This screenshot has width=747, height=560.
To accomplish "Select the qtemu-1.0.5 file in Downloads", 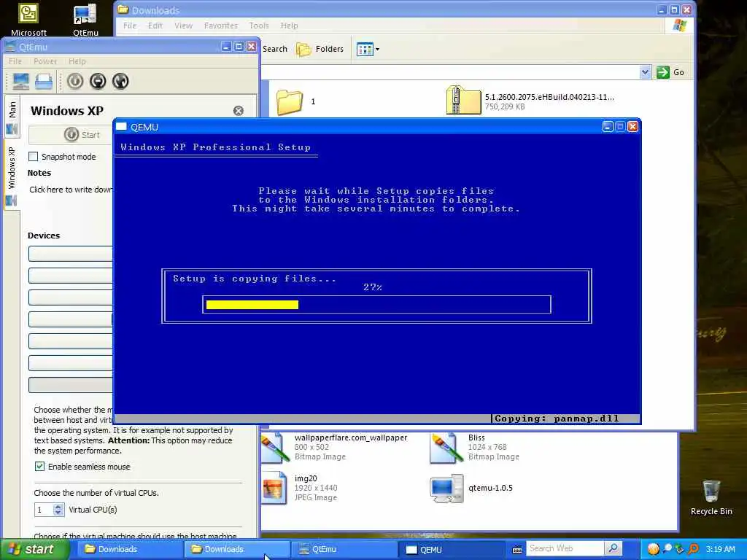I will click(x=471, y=488).
